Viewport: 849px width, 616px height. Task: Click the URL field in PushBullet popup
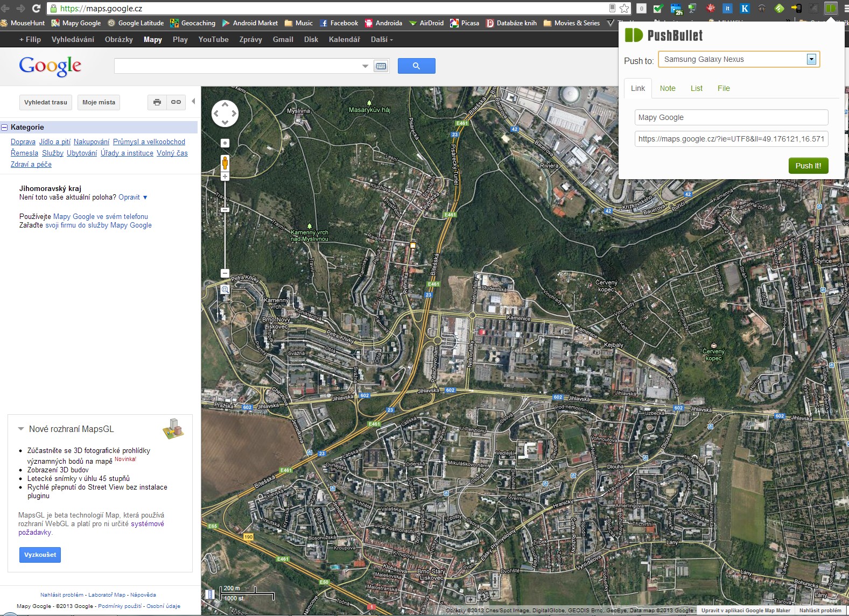(x=731, y=139)
